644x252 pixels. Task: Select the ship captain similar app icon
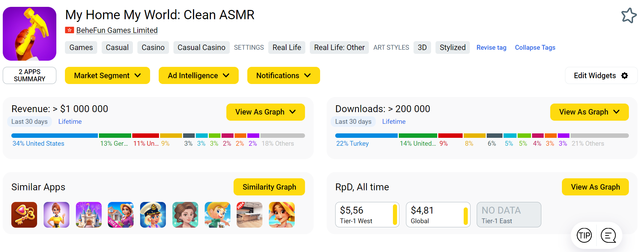pyautogui.click(x=153, y=215)
